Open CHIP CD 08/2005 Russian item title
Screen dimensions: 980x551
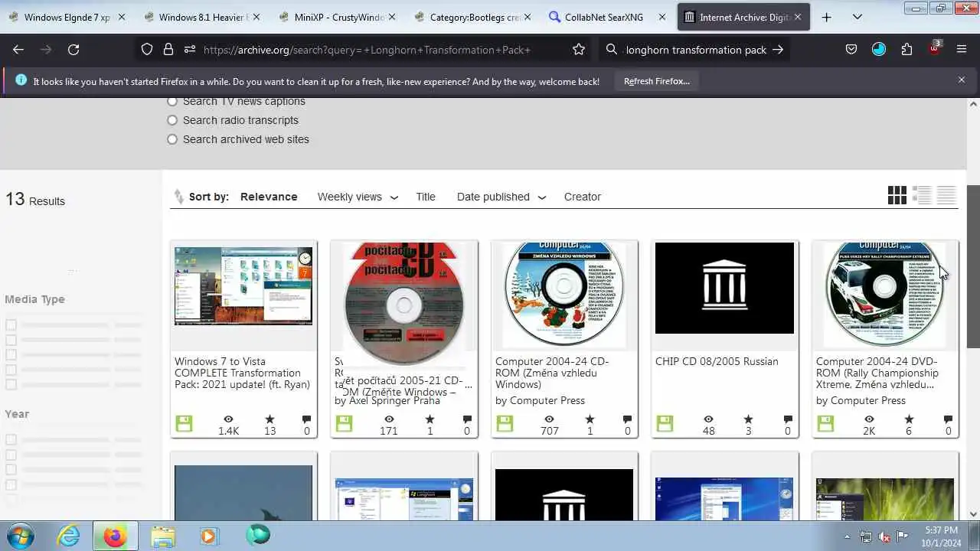point(717,361)
